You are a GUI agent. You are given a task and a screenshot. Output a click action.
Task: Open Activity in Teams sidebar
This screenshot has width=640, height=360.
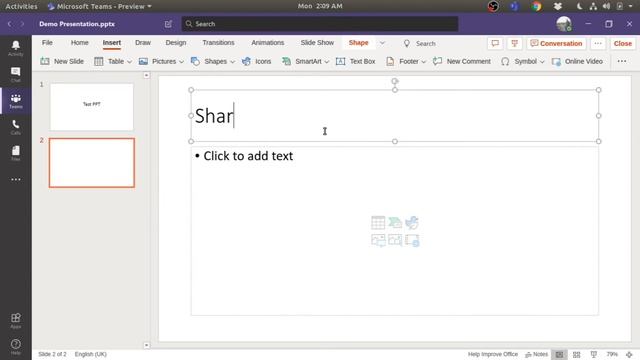point(16,48)
